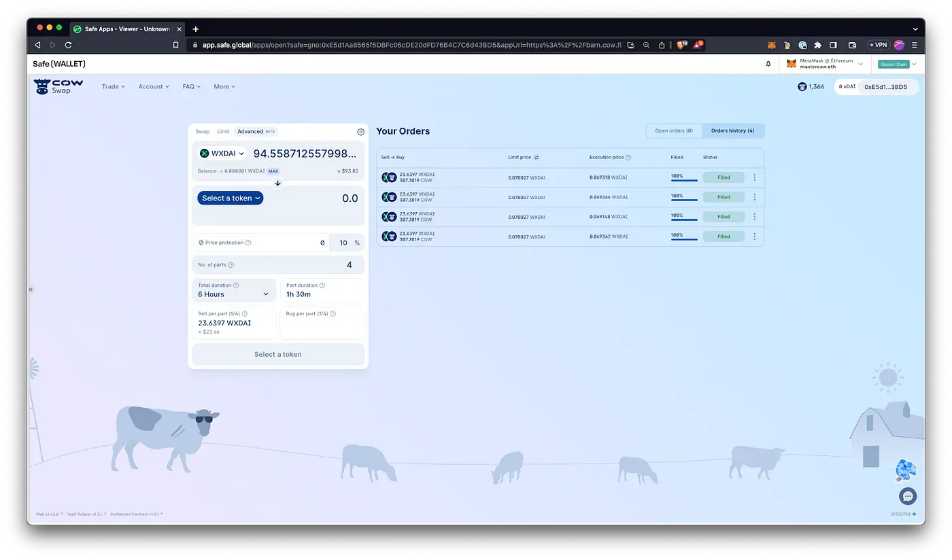Viewport: 952px width, 560px height.
Task: Open the options menu for order 0.069148
Action: (x=754, y=217)
